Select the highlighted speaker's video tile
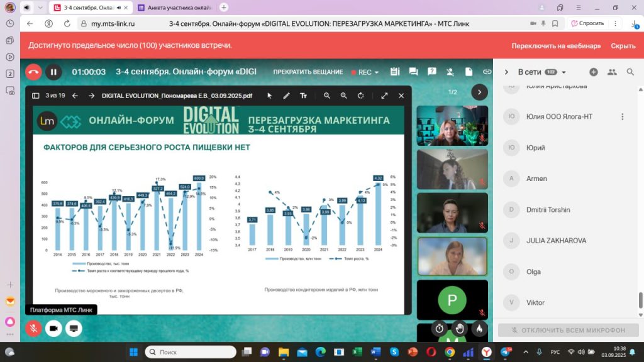 [x=452, y=256]
